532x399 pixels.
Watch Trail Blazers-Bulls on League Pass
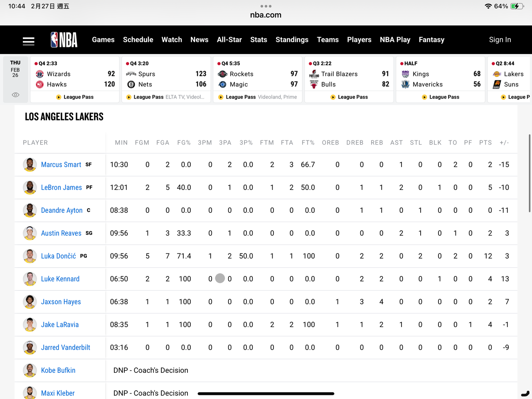click(349, 97)
